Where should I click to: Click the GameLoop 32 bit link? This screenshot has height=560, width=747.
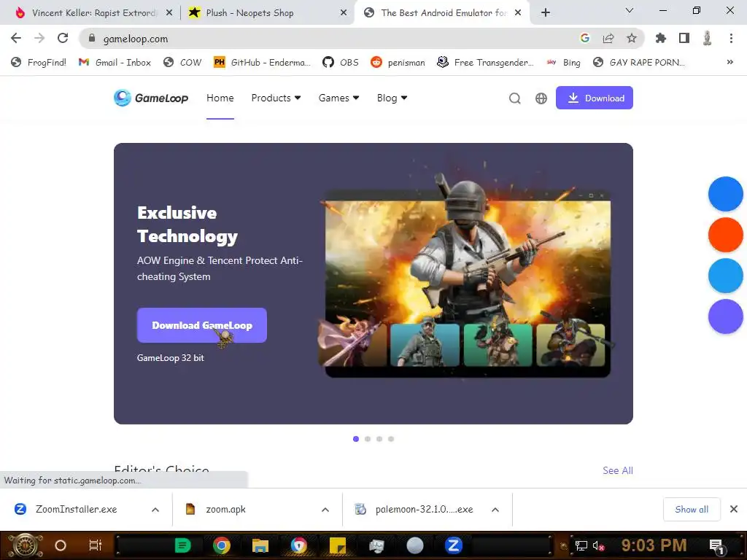(x=170, y=357)
